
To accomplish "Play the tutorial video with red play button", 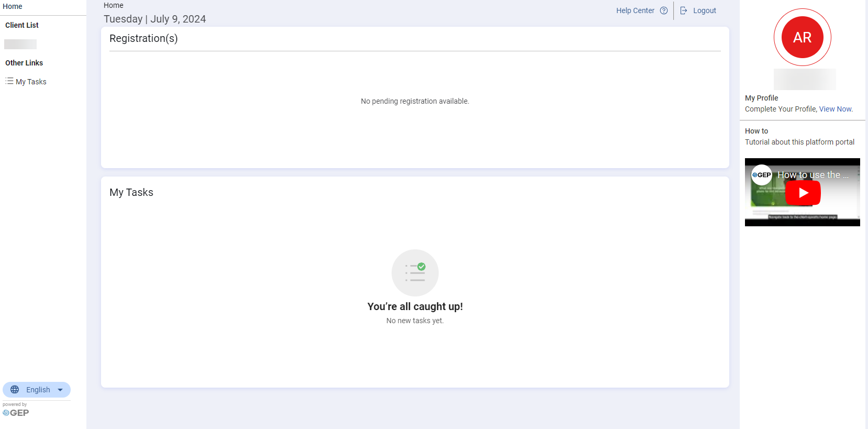I will click(803, 193).
